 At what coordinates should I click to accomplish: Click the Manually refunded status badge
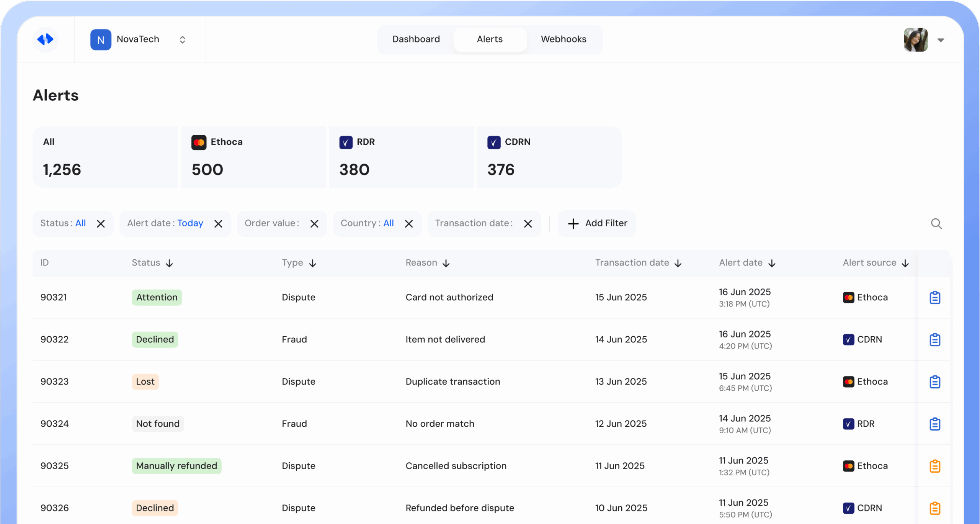click(x=176, y=466)
